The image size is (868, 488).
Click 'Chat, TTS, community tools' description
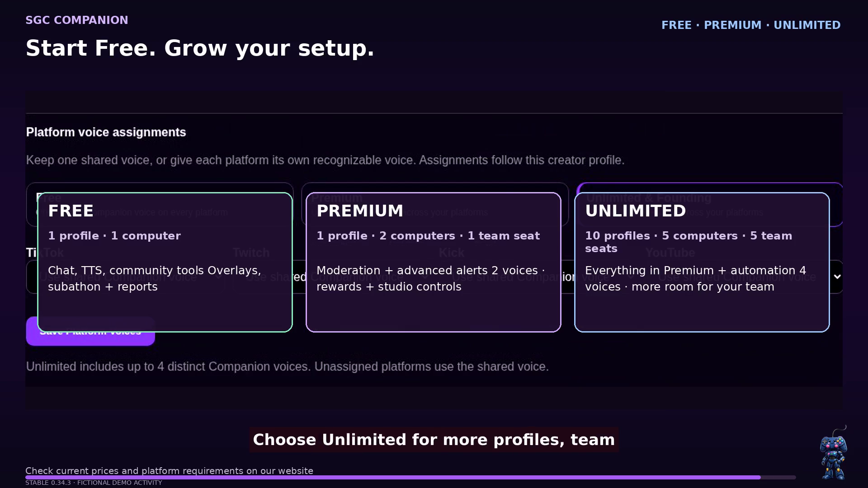155,278
